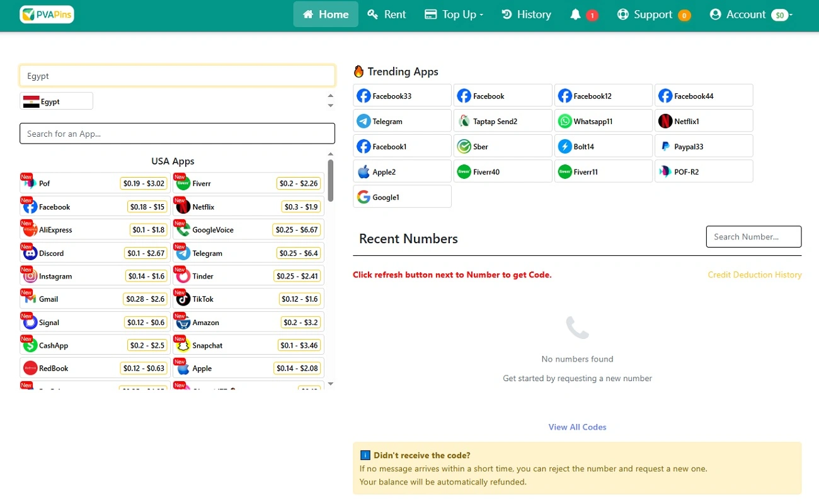819x504 pixels.
Task: Open the History page
Action: click(526, 14)
